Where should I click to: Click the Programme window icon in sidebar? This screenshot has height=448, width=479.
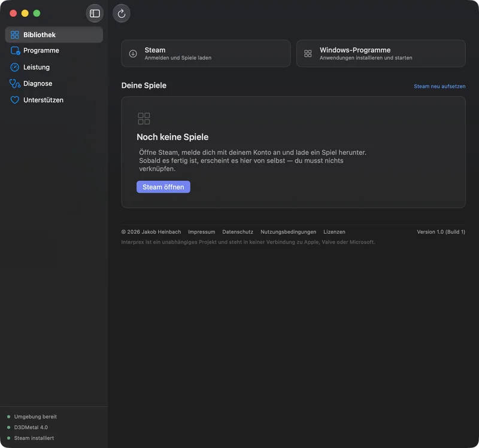click(15, 51)
